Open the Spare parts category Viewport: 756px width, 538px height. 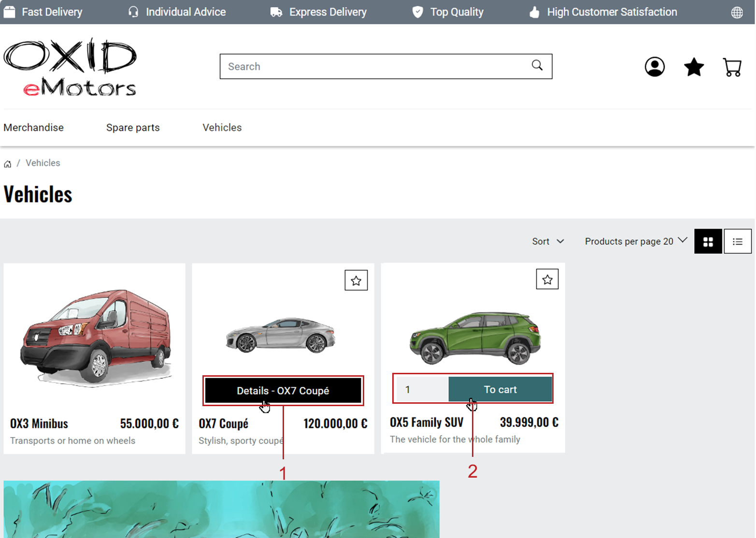tap(133, 127)
